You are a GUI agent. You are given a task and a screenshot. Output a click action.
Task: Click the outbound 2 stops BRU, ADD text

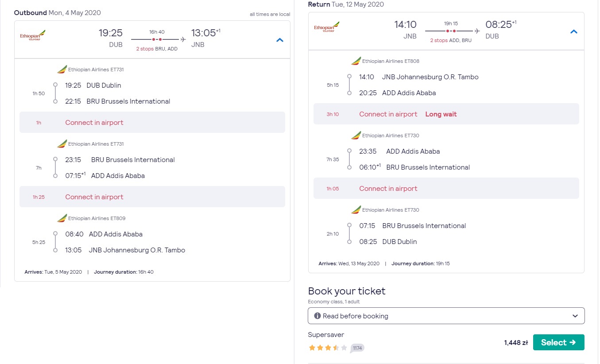click(157, 49)
